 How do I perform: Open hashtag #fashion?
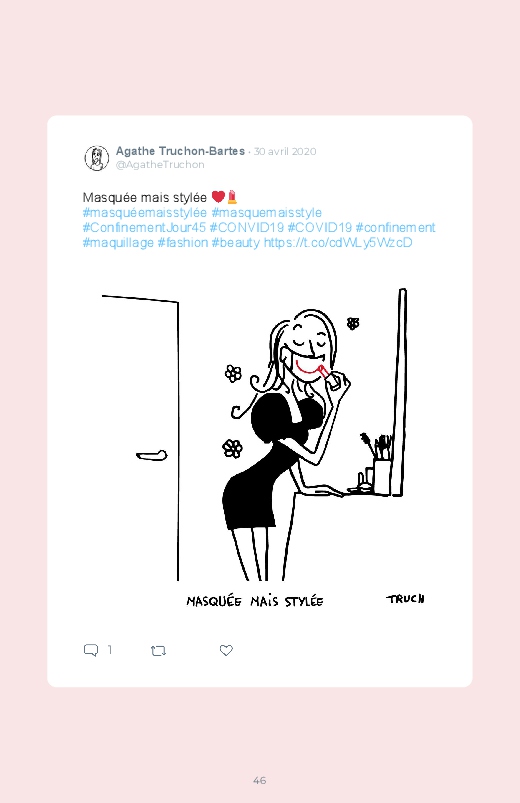click(183, 242)
